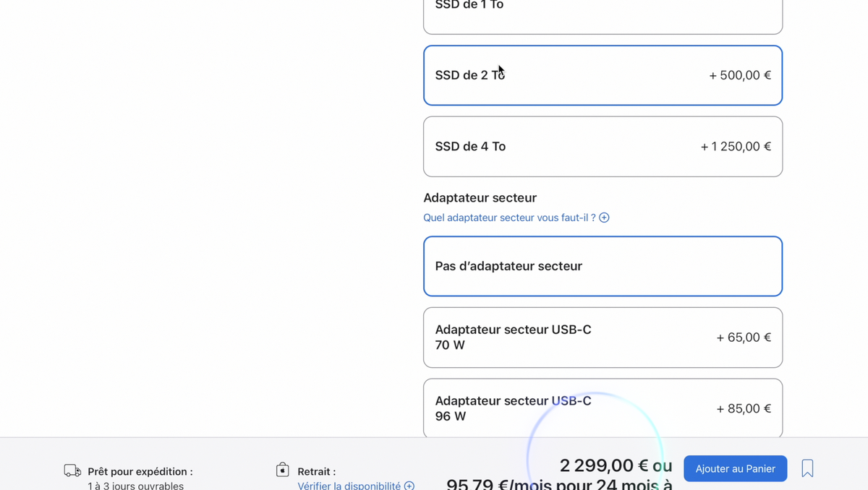Open the Vérifier la disponibilité link

[x=349, y=486]
